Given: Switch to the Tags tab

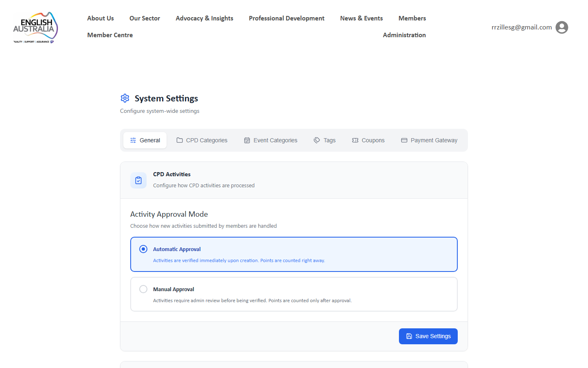Looking at the screenshot, I should [x=325, y=140].
